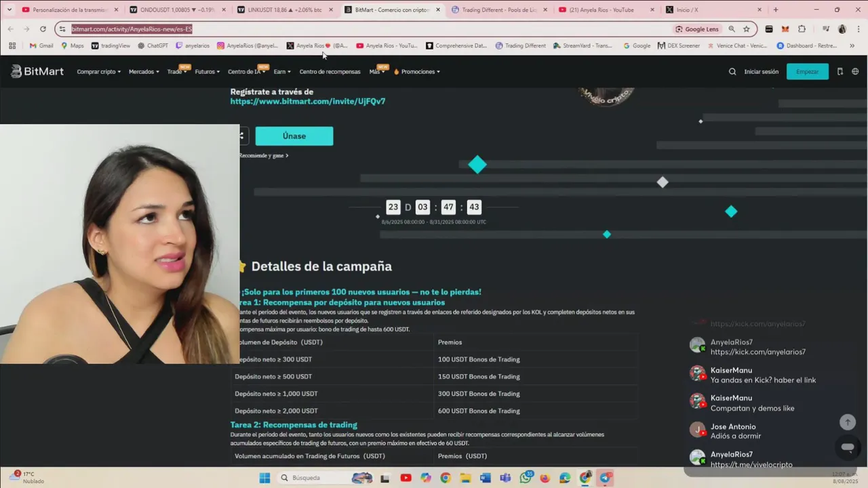Image resolution: width=868 pixels, height=488 pixels.
Task: Click the Google Lens button
Action: tap(696, 29)
